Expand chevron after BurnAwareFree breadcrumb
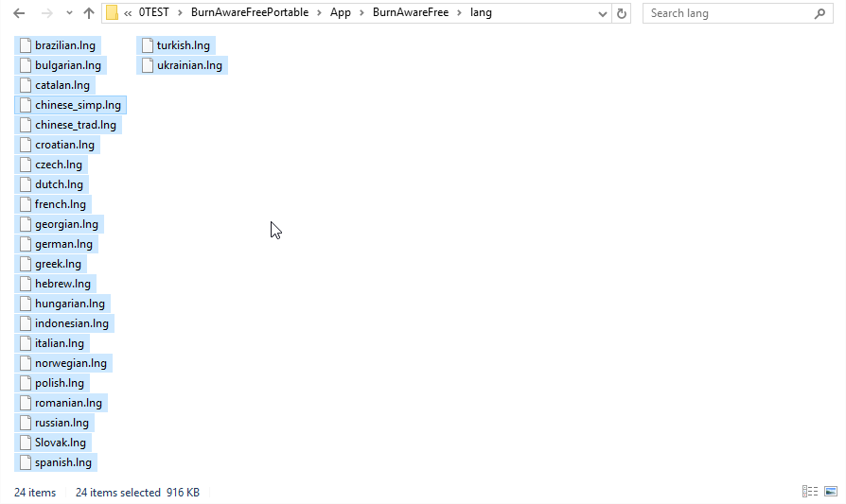The width and height of the screenshot is (846, 504). [459, 13]
